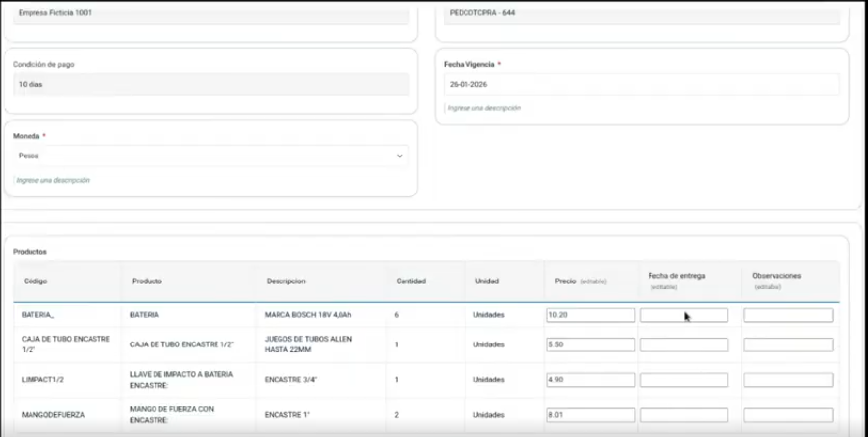Click the price field showing 4.90
The image size is (868, 437).
[590, 380]
